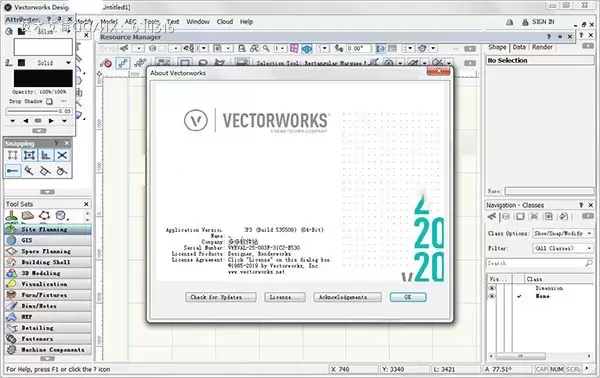
Task: Select Site Planning tool set
Action: (x=48, y=229)
